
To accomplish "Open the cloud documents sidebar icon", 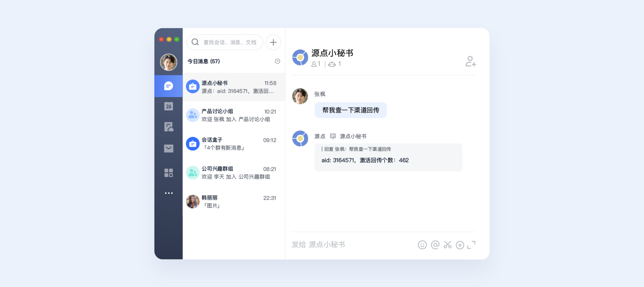I will click(168, 127).
